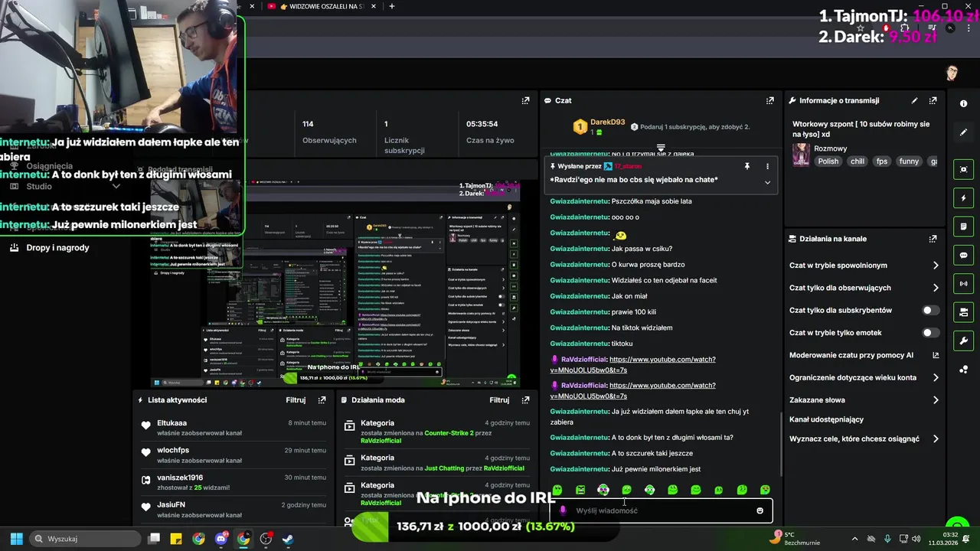Click the vaniszek1916 raid entry

[x=234, y=482]
